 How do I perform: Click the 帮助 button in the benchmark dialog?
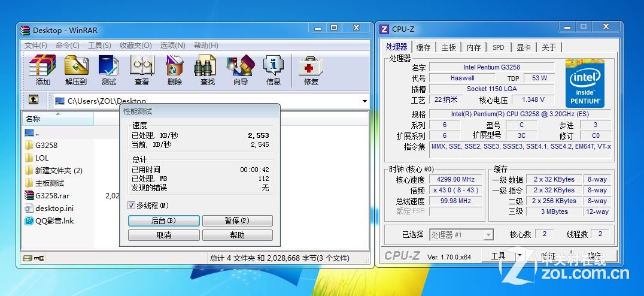tap(237, 235)
